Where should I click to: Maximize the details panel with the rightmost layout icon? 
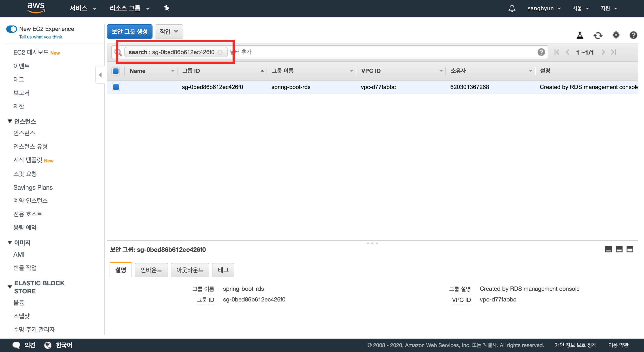(629, 249)
